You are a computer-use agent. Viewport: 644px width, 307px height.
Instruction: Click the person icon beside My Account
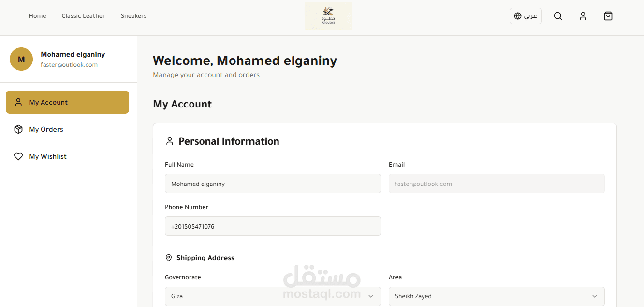[x=18, y=102]
